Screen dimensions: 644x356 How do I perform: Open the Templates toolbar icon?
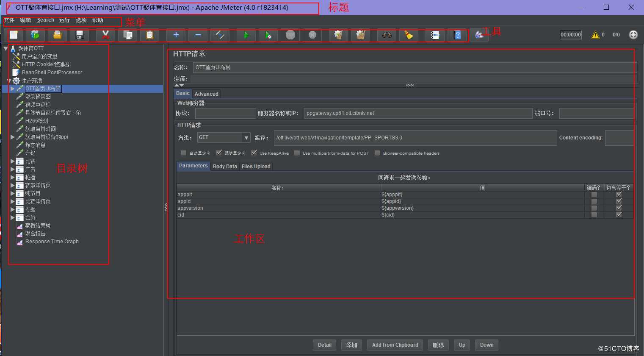coord(35,35)
